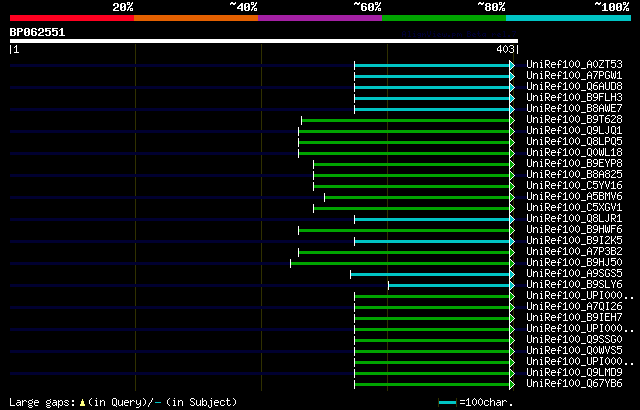Select the UniRef100_Q8LPQ5 label
The width and height of the screenshot is (640, 410).
coord(574,142)
